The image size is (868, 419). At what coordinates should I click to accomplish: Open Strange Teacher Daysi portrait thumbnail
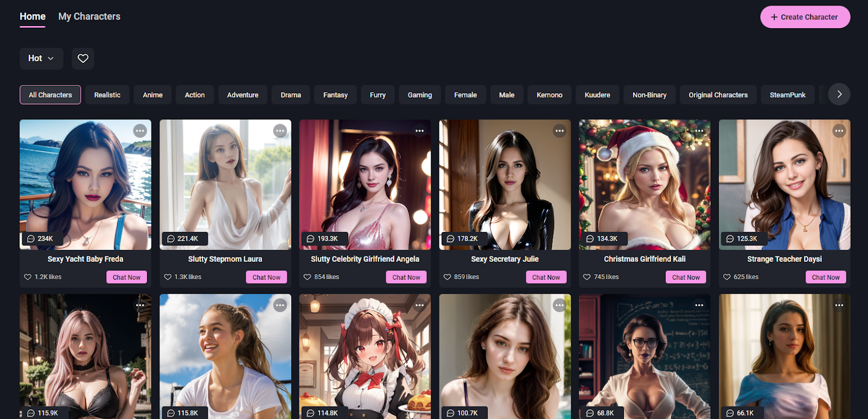[784, 184]
